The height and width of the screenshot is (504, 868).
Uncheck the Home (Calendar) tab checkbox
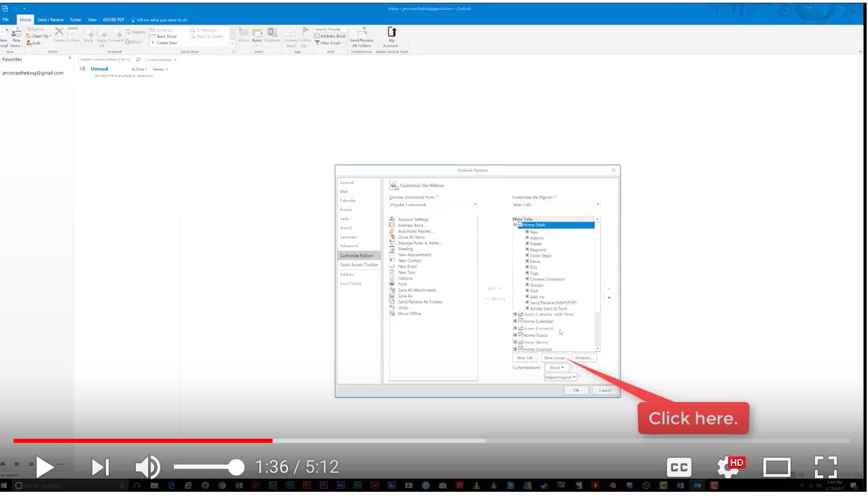click(519, 322)
